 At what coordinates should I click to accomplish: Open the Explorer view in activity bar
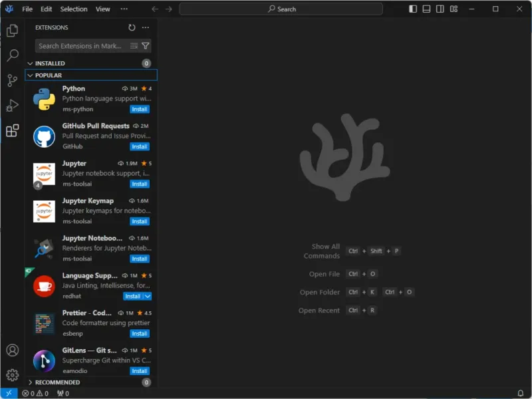click(x=12, y=31)
